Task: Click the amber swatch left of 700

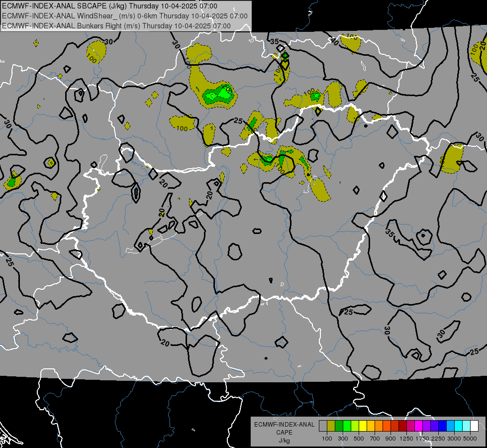Action: pyautogui.click(x=371, y=426)
